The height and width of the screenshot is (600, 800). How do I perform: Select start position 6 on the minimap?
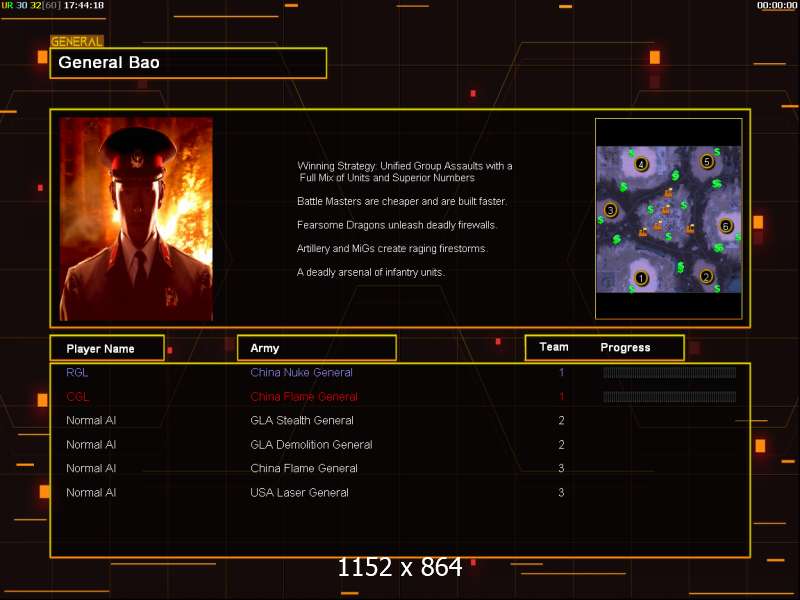point(726,226)
